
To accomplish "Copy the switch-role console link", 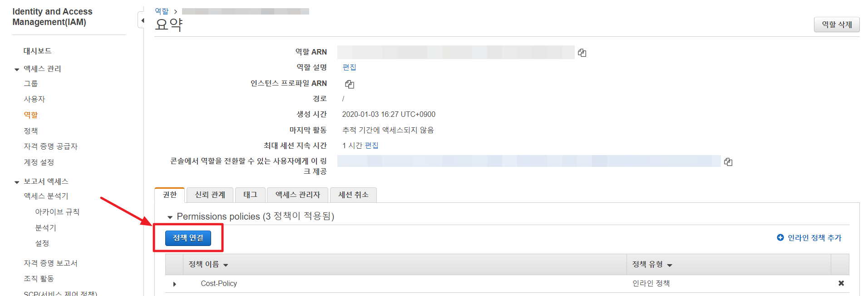I will point(728,162).
